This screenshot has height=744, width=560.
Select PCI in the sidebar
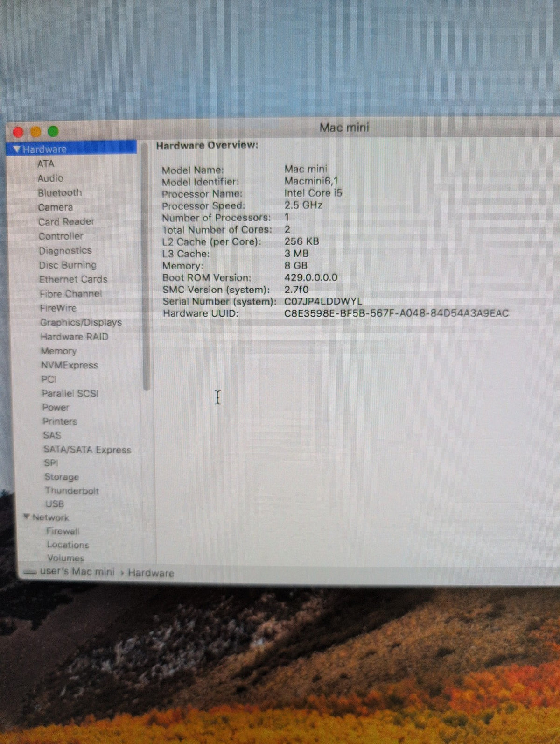point(49,379)
